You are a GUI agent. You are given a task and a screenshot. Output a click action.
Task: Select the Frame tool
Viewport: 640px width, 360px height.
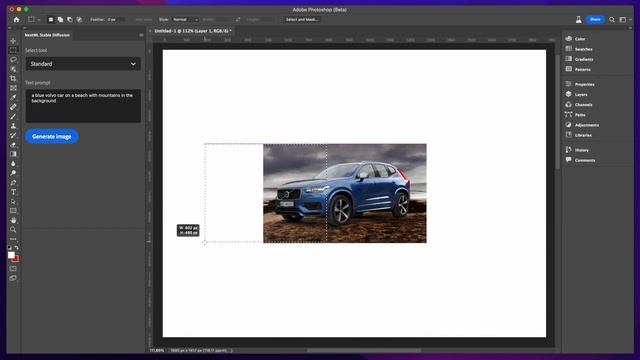13,88
